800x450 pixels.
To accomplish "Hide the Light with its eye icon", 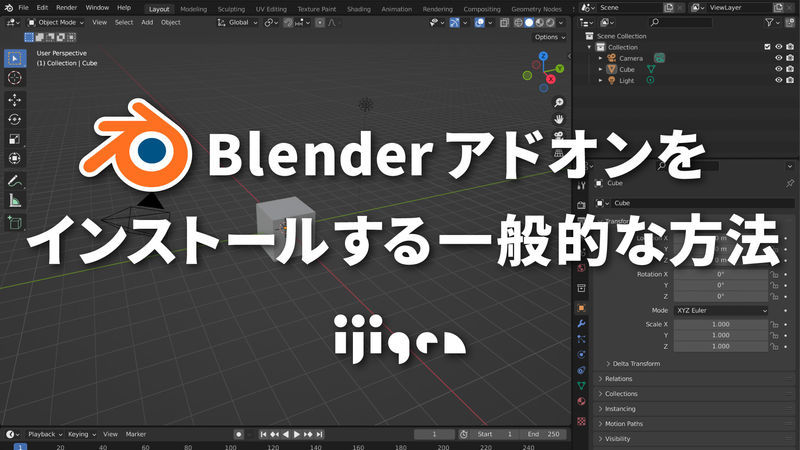I will pyautogui.click(x=779, y=80).
